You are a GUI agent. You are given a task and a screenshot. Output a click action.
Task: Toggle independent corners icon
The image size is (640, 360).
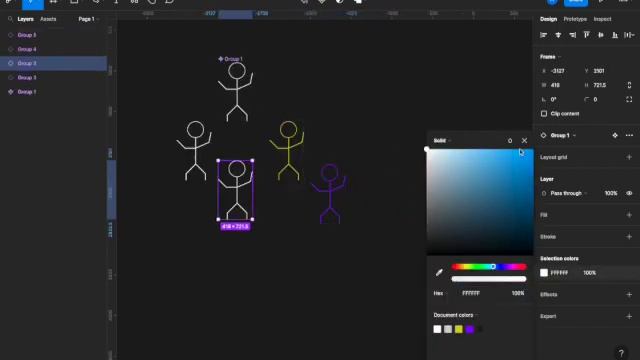(x=629, y=100)
